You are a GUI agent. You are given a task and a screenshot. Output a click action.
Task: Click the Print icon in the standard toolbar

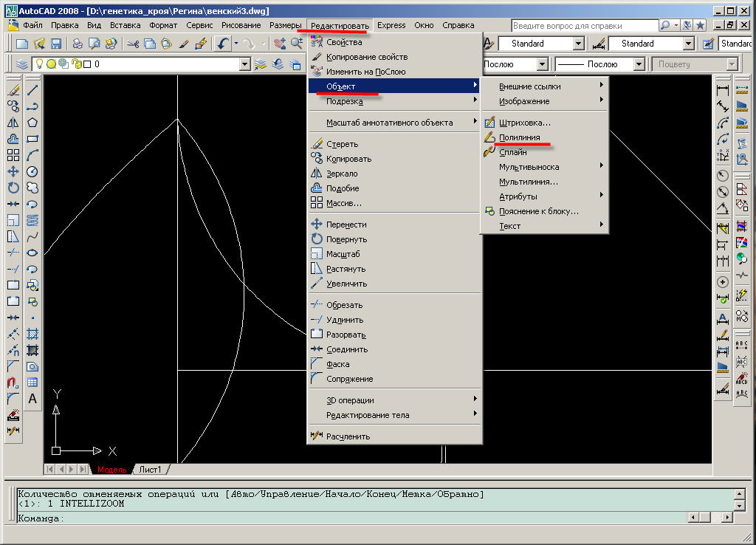coord(78,44)
